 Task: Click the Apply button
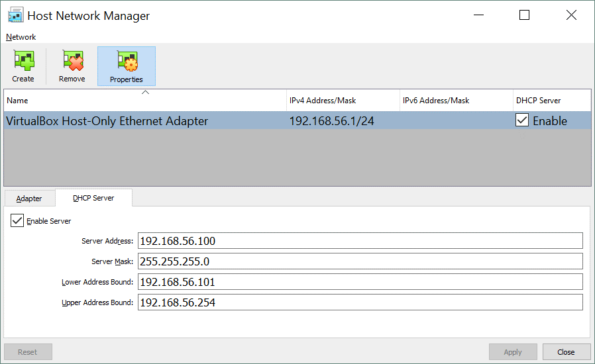(513, 352)
